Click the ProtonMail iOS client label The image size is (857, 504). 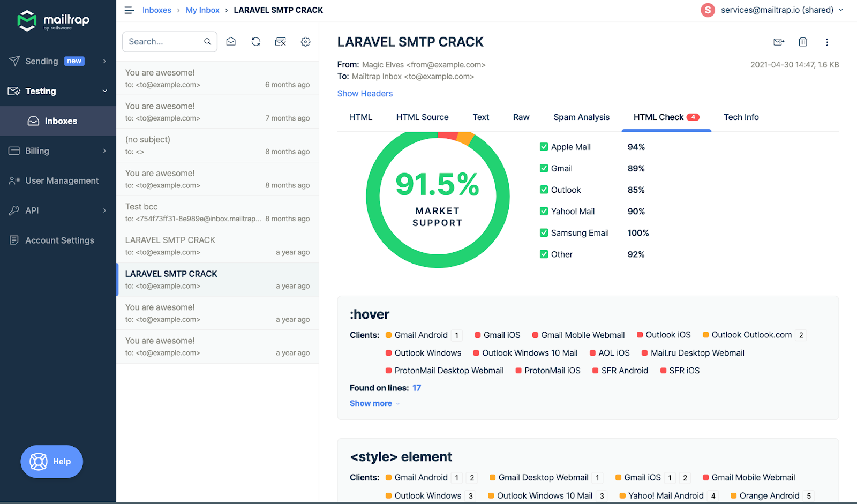(x=552, y=371)
